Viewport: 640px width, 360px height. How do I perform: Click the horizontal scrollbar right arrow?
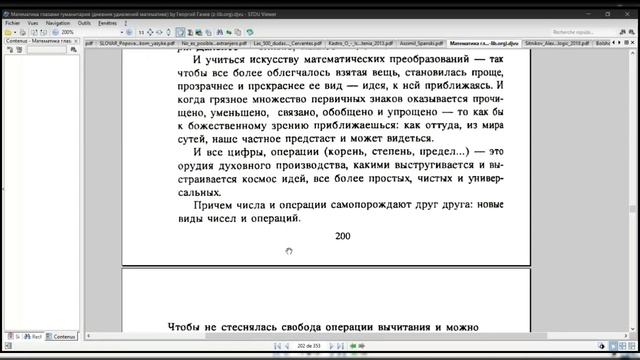[x=626, y=336]
